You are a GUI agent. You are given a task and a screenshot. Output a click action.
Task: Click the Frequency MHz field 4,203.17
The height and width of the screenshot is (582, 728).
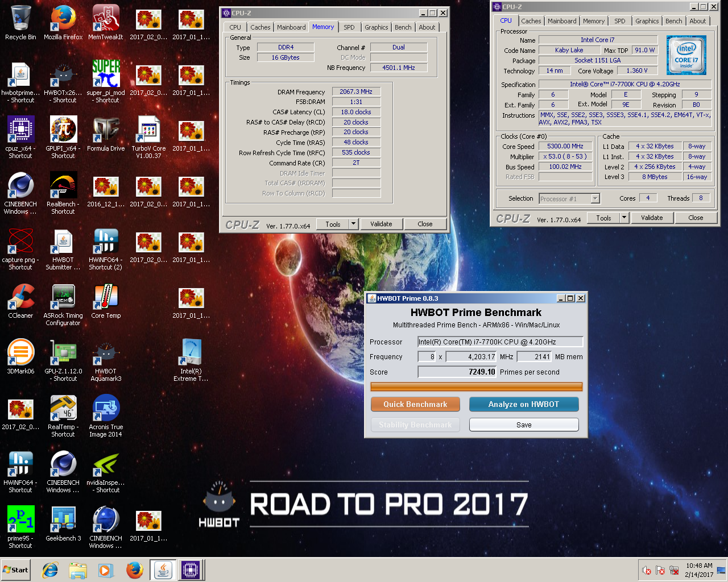click(x=471, y=357)
